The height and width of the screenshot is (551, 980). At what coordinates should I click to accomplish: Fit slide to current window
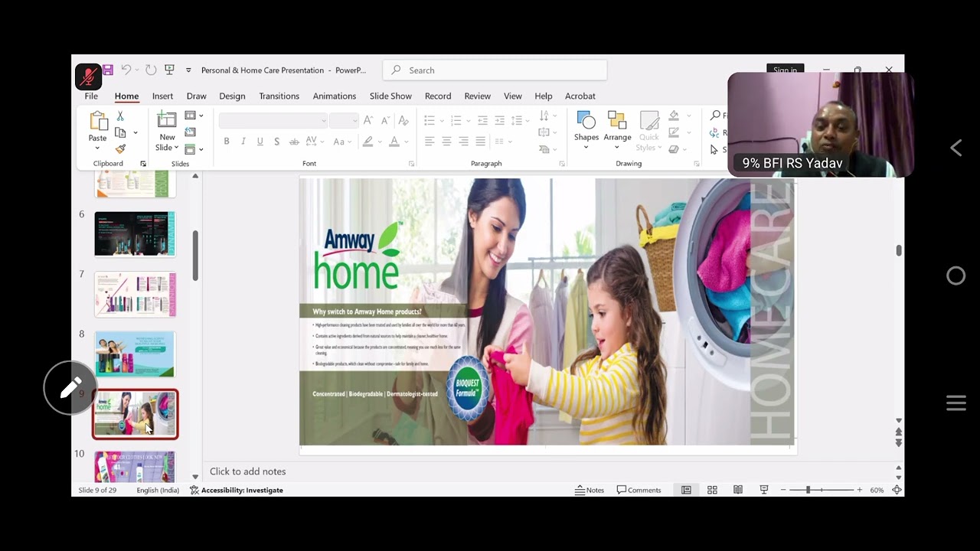(x=897, y=490)
